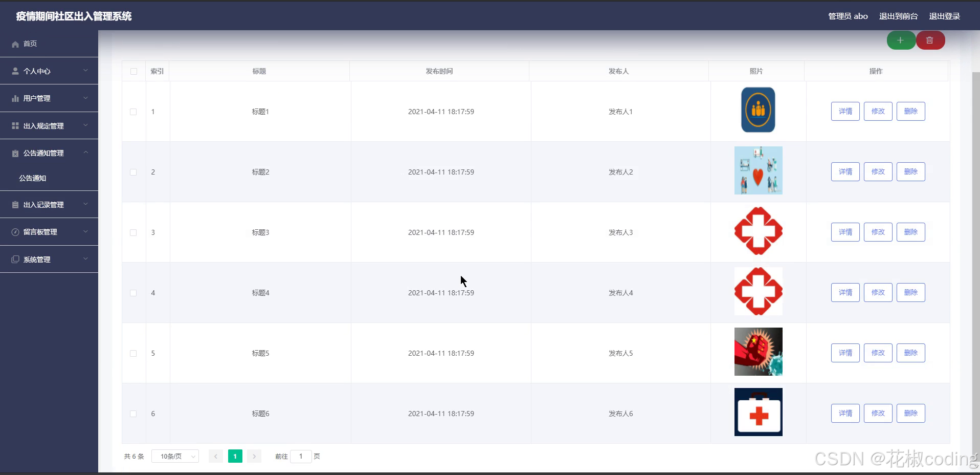
Task: Click 退出登录 to log out
Action: coord(944,16)
